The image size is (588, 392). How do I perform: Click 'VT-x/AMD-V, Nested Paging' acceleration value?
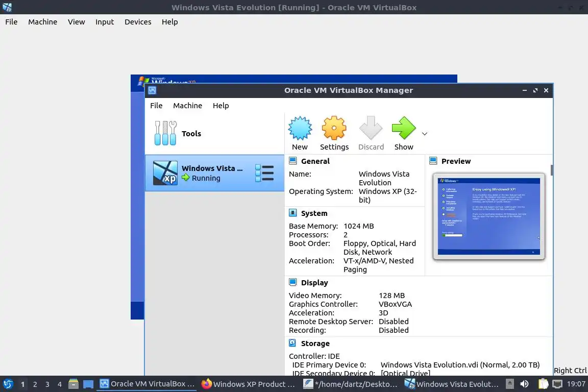coord(378,265)
